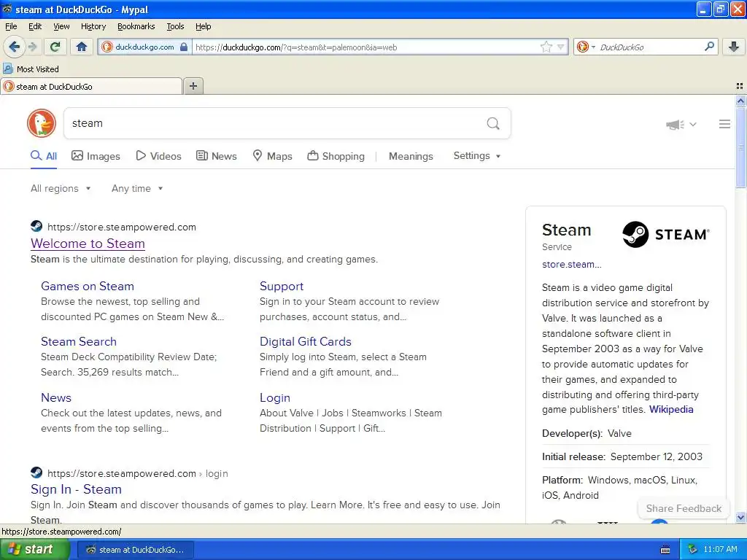Expand the All regions filter
This screenshot has width=747, height=560.
[61, 189]
